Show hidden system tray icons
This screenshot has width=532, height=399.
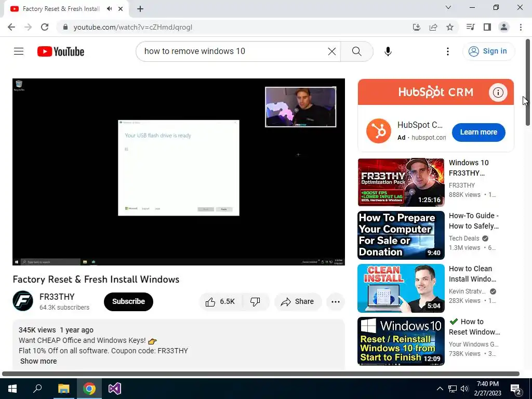[x=440, y=389]
